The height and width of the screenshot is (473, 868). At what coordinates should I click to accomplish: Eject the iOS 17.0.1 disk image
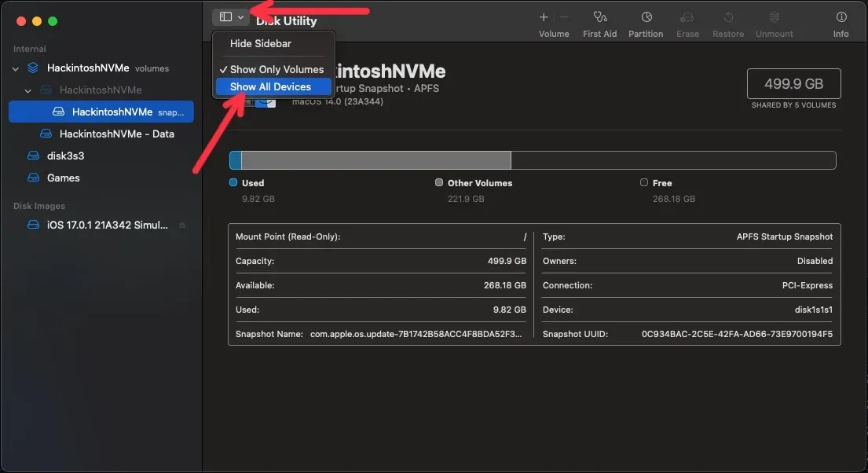(x=182, y=225)
